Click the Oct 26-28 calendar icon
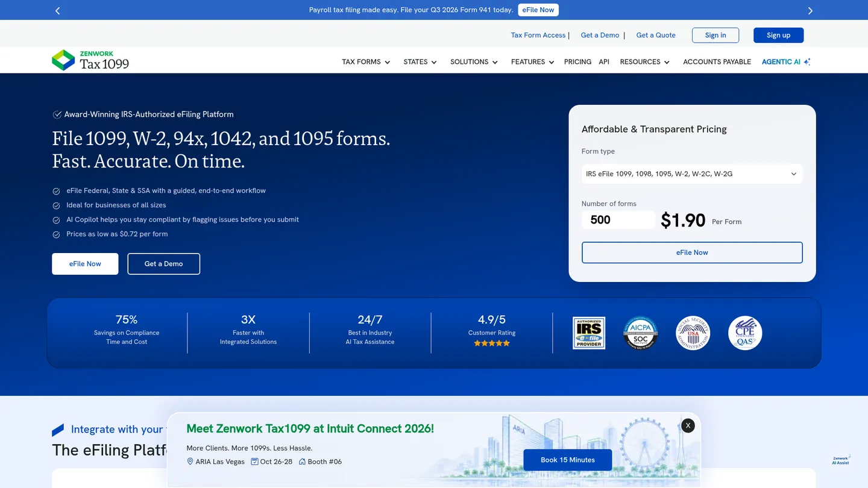This screenshot has height=488, width=868. 254,461
